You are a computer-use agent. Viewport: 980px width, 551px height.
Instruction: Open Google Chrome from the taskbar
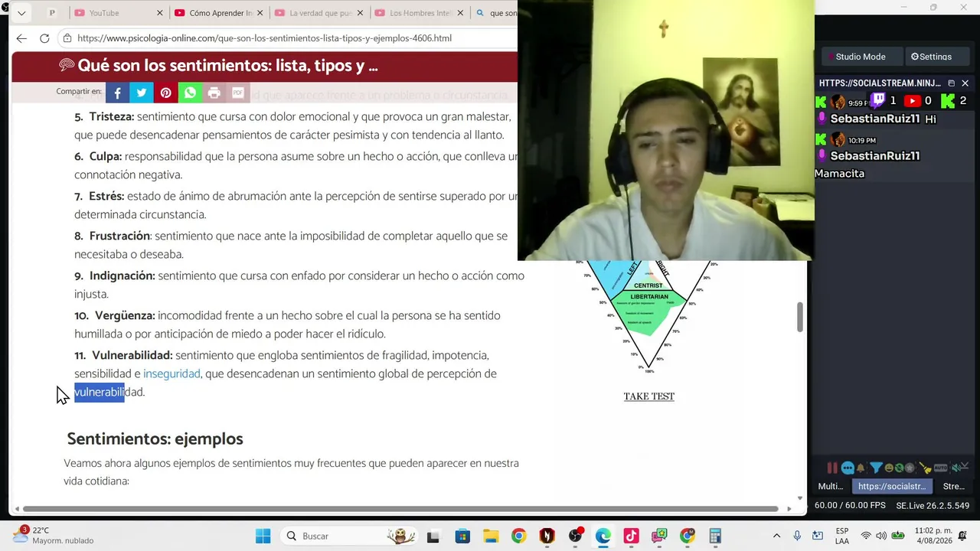pos(518,536)
